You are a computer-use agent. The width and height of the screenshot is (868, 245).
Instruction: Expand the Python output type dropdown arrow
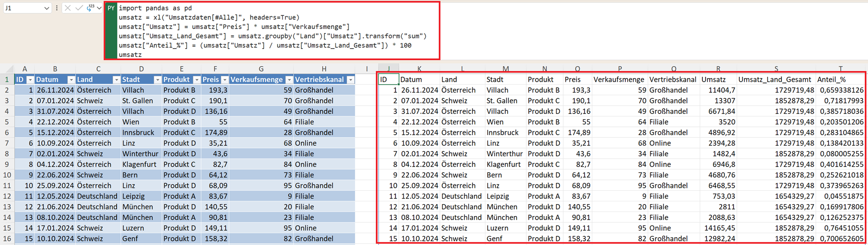click(x=99, y=8)
